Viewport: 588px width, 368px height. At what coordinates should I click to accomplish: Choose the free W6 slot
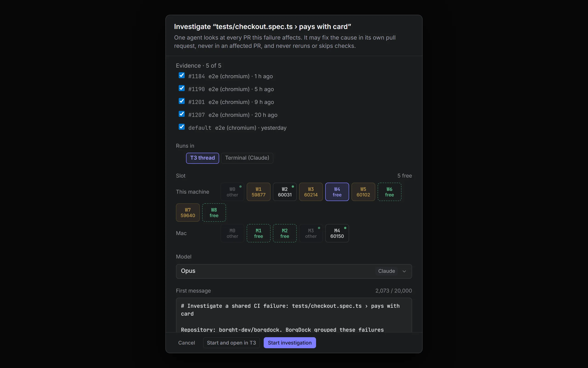click(x=390, y=192)
